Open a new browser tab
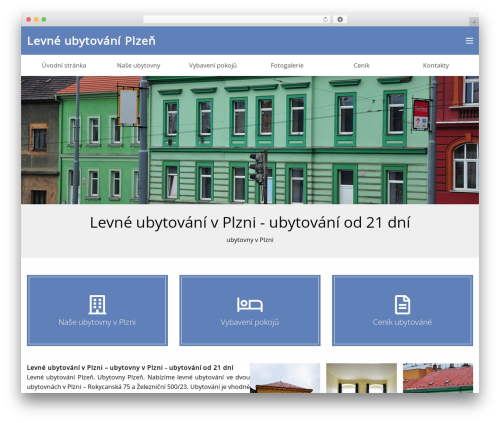500x423 pixels. [474, 22]
